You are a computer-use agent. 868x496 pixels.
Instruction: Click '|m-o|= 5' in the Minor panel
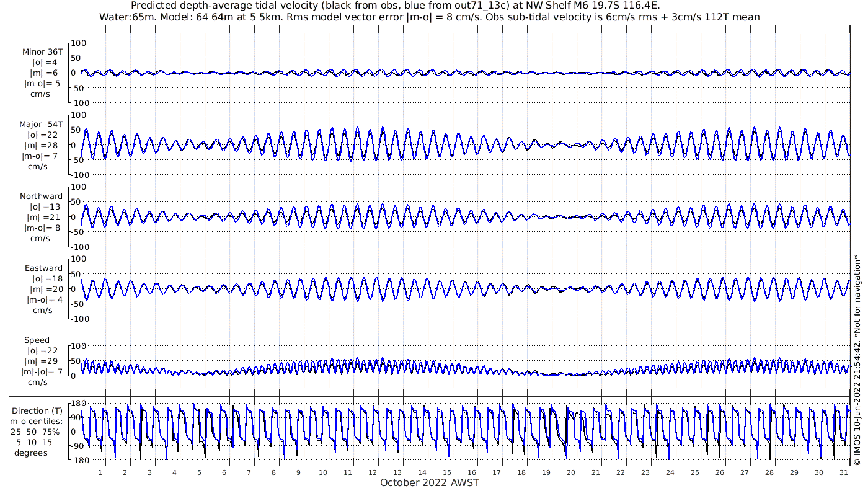click(42, 84)
